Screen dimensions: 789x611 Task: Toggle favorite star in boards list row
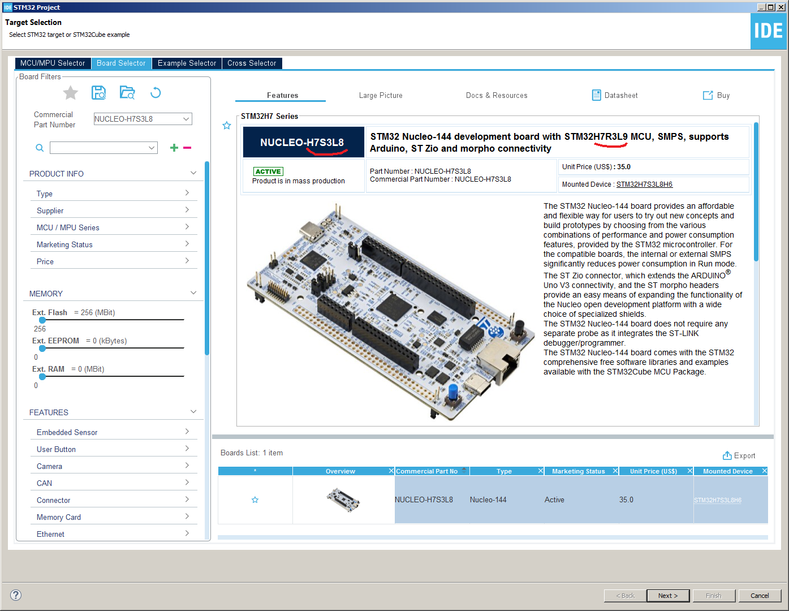pyautogui.click(x=255, y=500)
